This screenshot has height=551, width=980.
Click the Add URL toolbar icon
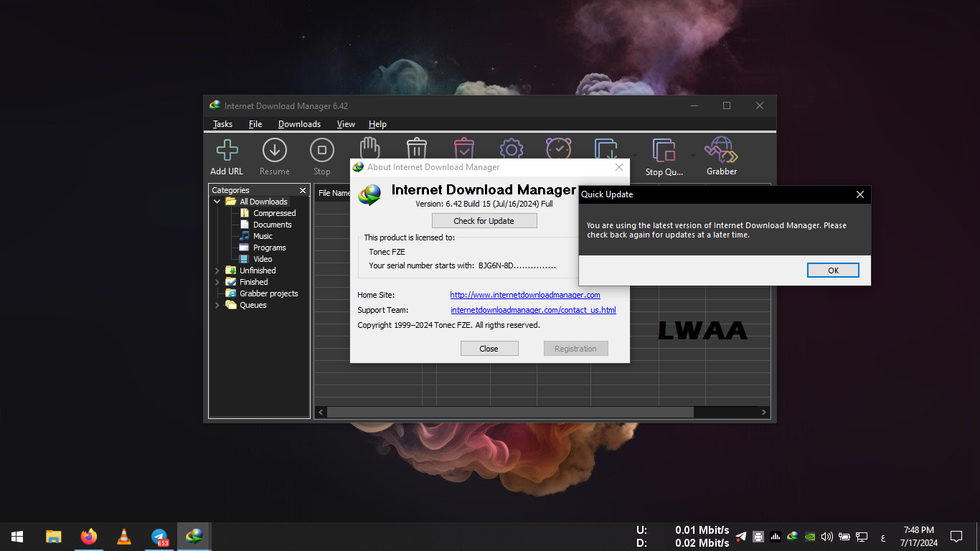tap(227, 152)
